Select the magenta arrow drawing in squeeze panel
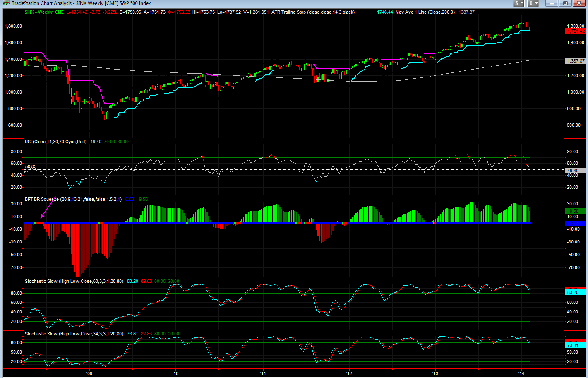This screenshot has height=378, width=588. point(48,207)
